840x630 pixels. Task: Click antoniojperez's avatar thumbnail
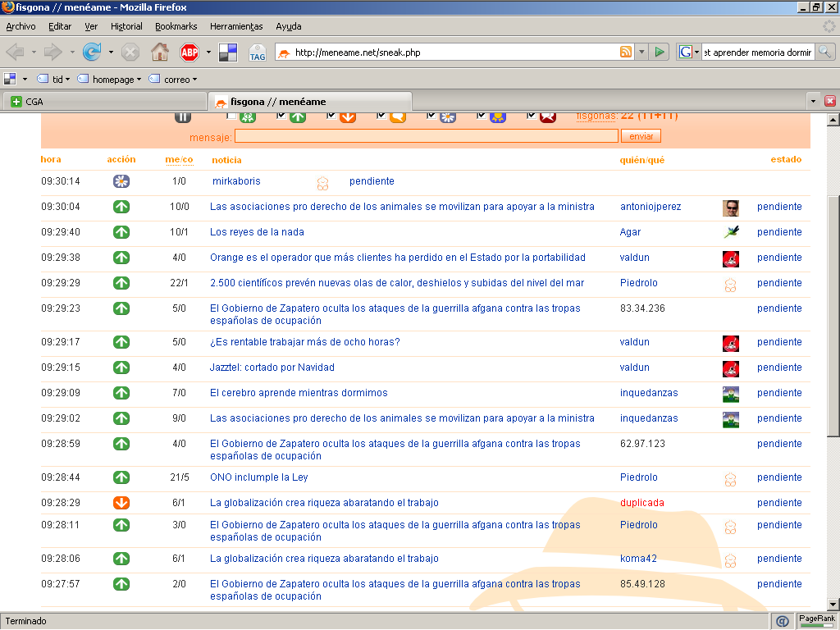pyautogui.click(x=730, y=208)
